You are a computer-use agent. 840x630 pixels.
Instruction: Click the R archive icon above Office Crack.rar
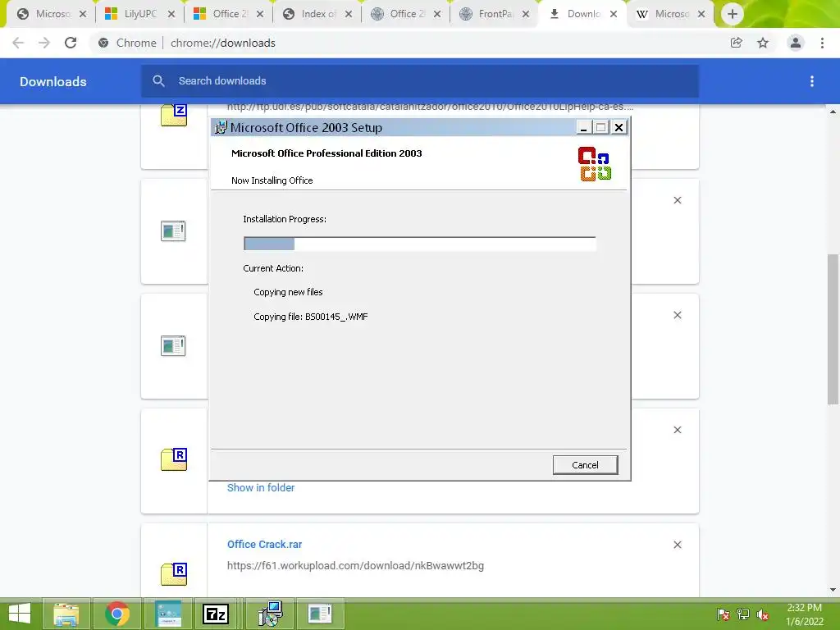(x=174, y=459)
